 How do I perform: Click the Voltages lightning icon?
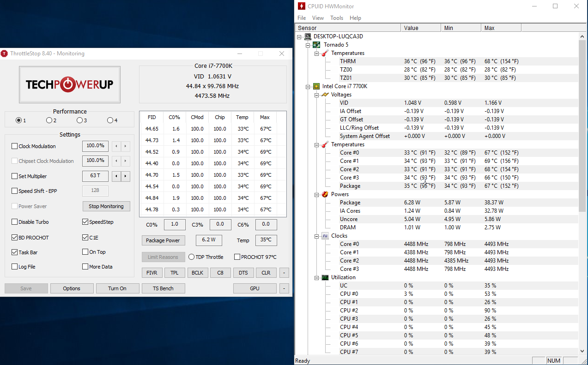point(325,95)
